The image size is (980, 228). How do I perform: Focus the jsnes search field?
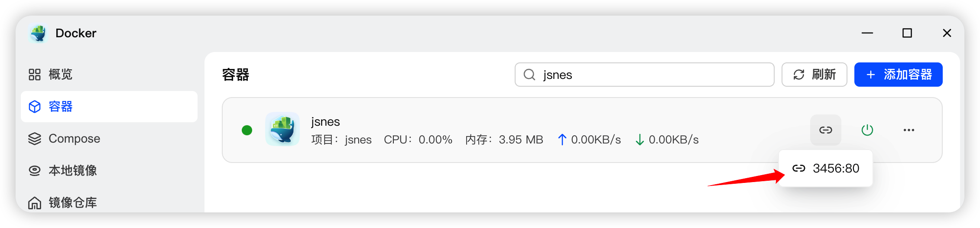(x=650, y=75)
